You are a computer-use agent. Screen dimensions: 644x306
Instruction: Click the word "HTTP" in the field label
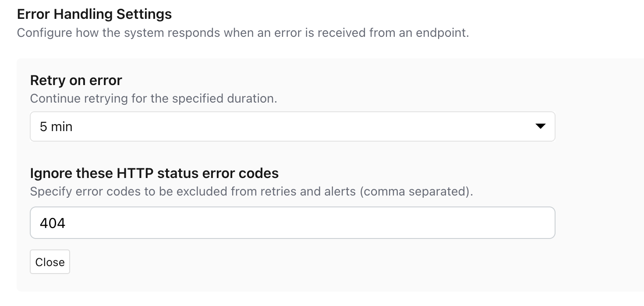click(135, 173)
